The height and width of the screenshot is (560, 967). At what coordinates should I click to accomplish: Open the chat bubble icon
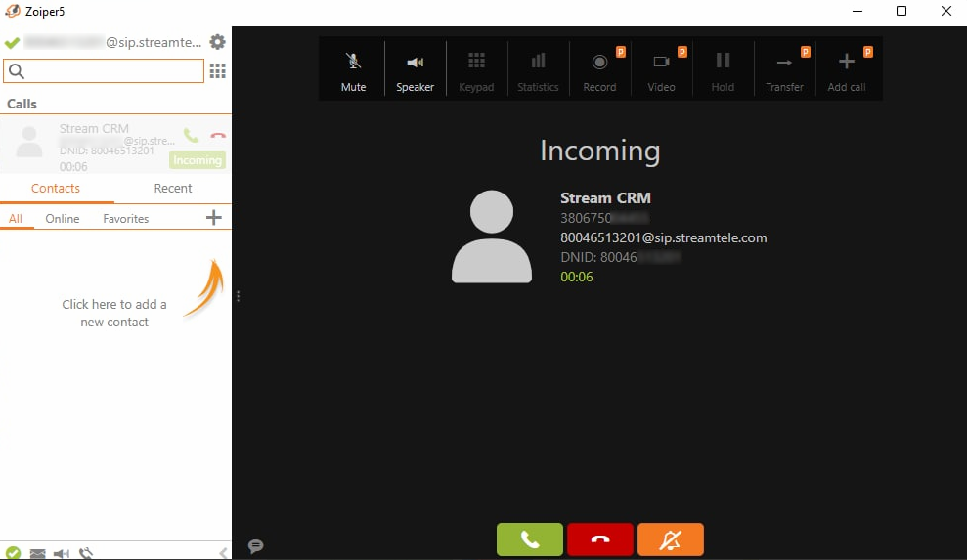255,546
